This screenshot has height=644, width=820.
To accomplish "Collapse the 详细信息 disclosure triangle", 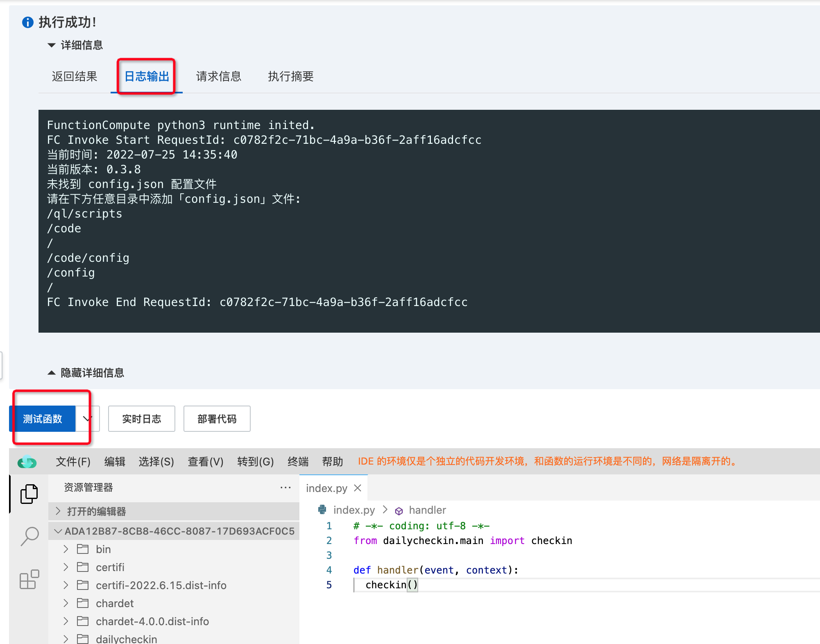I will 51,45.
